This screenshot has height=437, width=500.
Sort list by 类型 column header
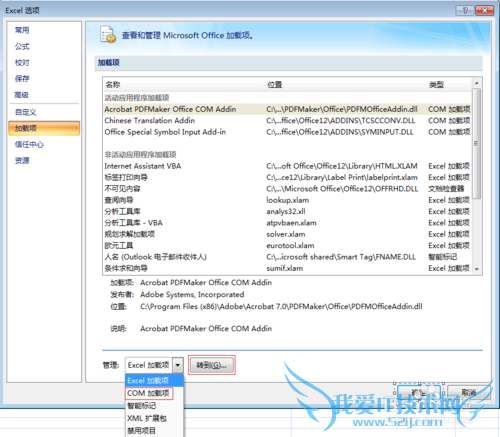click(x=449, y=85)
